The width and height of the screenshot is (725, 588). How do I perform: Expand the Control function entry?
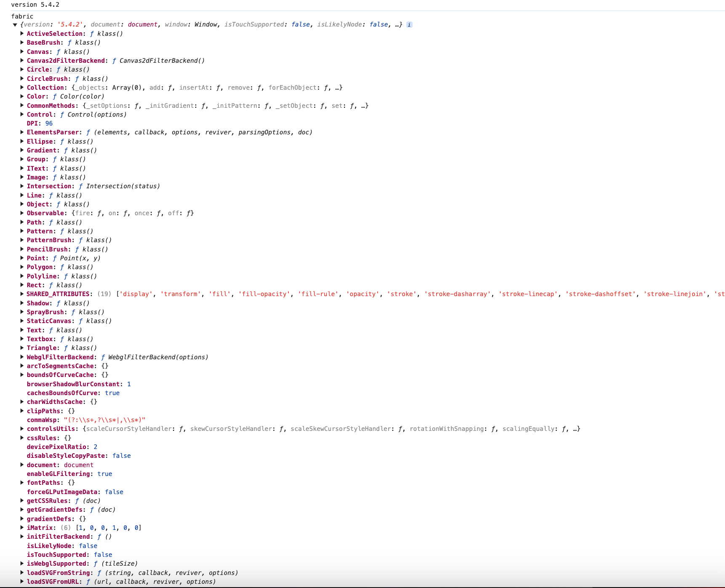pyautogui.click(x=22, y=114)
